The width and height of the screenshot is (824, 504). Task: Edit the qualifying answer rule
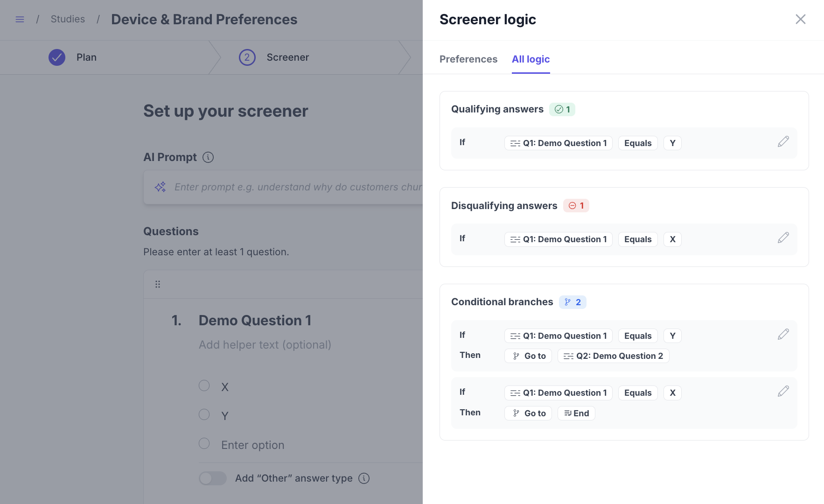point(783,142)
